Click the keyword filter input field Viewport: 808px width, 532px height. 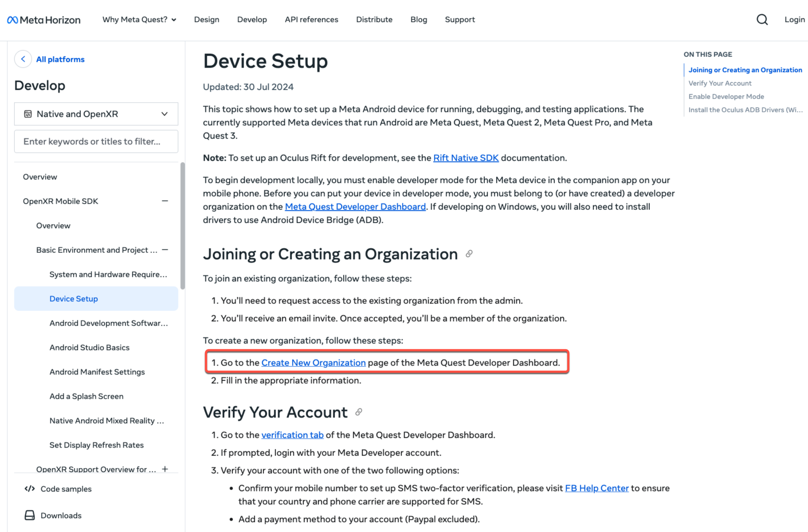click(x=96, y=141)
